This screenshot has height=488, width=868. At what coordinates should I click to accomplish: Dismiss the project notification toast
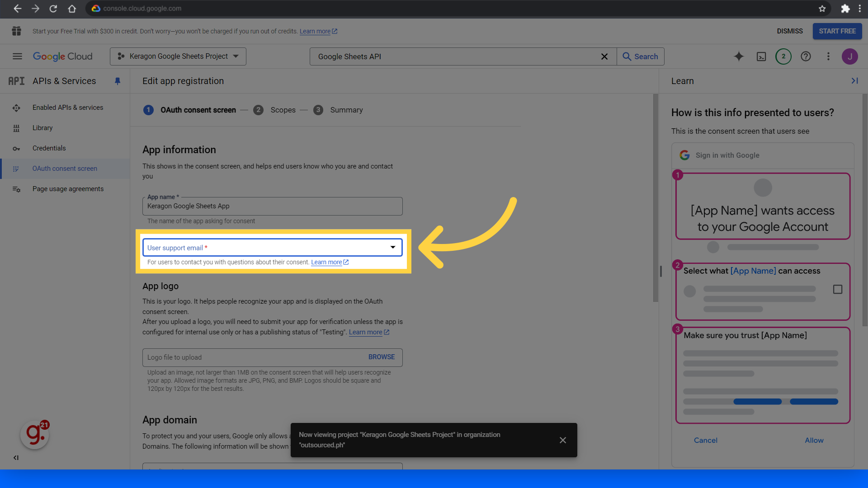(563, 440)
